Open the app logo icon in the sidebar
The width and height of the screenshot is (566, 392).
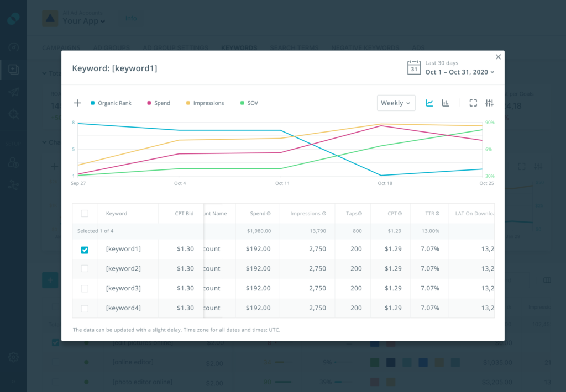pos(13,18)
